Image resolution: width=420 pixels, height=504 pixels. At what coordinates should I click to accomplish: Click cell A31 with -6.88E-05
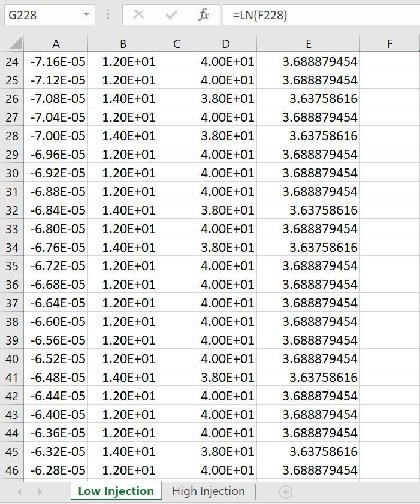click(x=56, y=192)
